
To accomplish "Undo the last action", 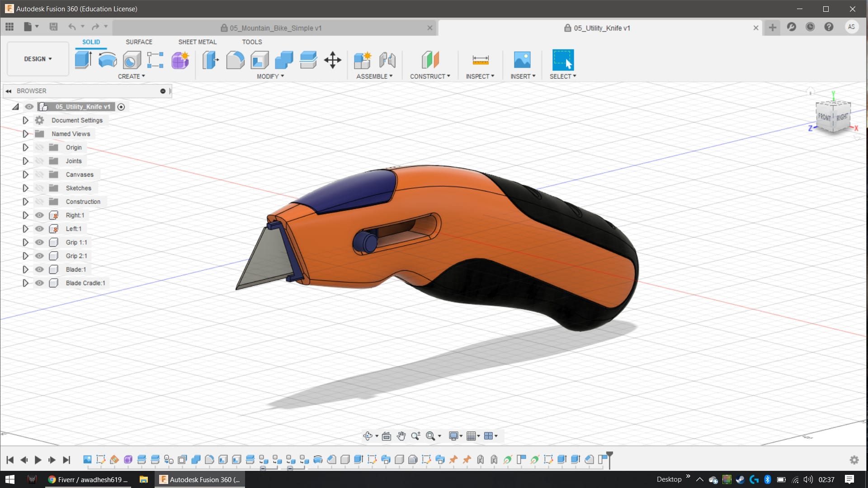I will (72, 27).
